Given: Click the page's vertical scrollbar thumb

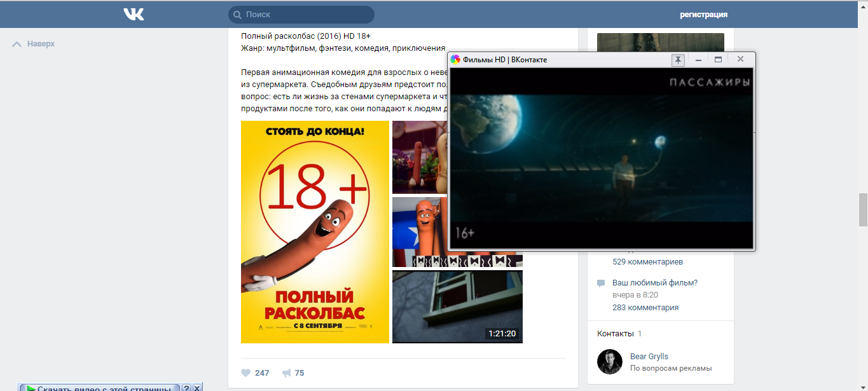Looking at the screenshot, I should (863, 210).
